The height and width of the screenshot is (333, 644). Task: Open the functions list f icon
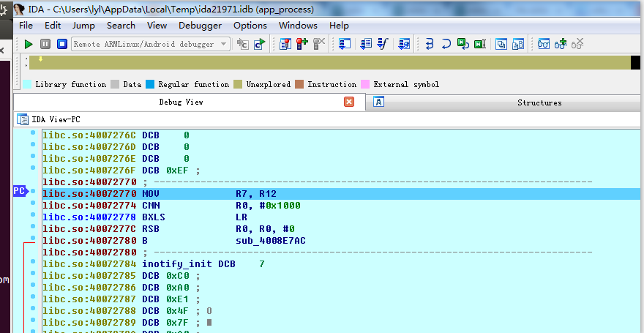pos(383,44)
